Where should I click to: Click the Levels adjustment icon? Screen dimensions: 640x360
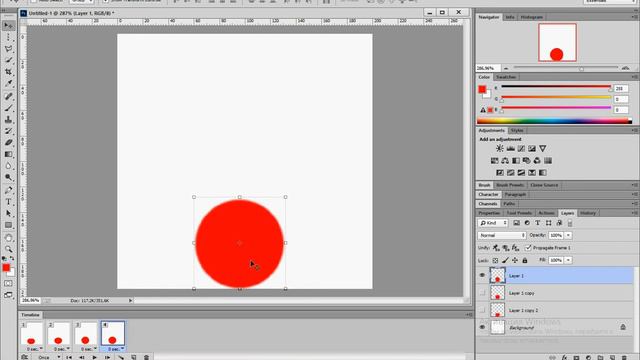tap(511, 149)
